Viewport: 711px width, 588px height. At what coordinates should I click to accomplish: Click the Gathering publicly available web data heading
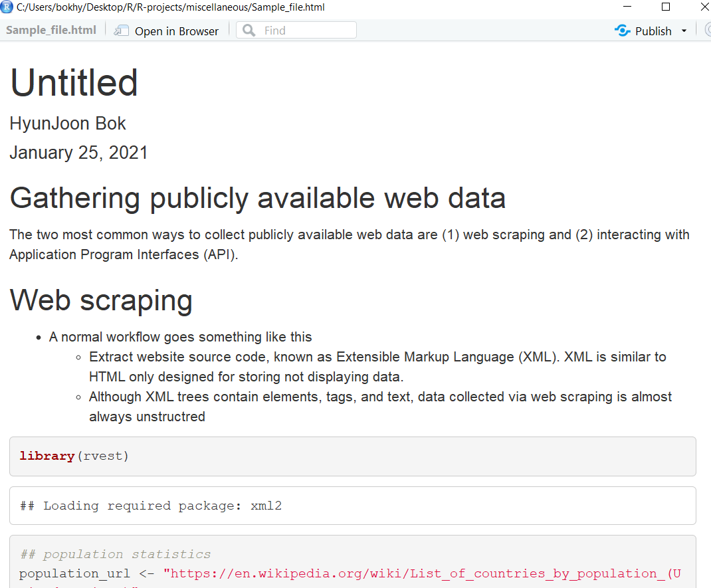click(257, 197)
